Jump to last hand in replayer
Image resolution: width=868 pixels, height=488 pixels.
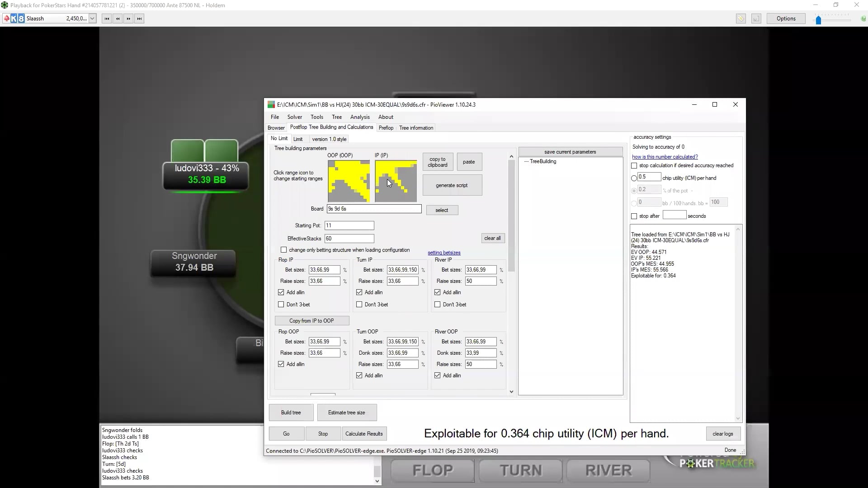[x=139, y=19]
